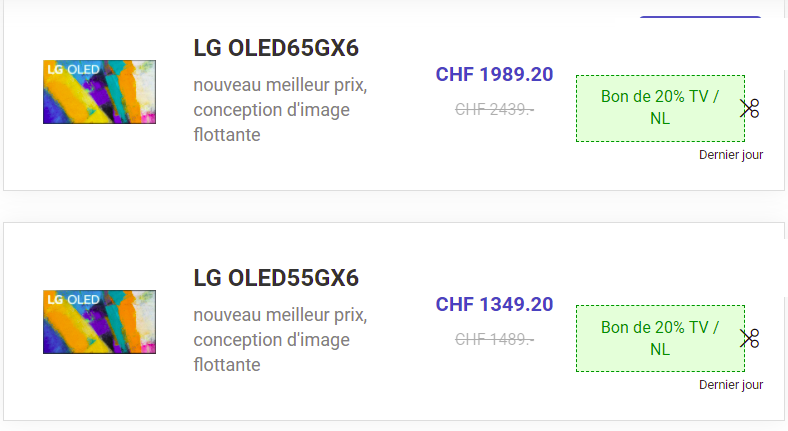Click scissors icon beside OLED65GX6 coupon
The width and height of the screenshot is (788, 431).
749,109
